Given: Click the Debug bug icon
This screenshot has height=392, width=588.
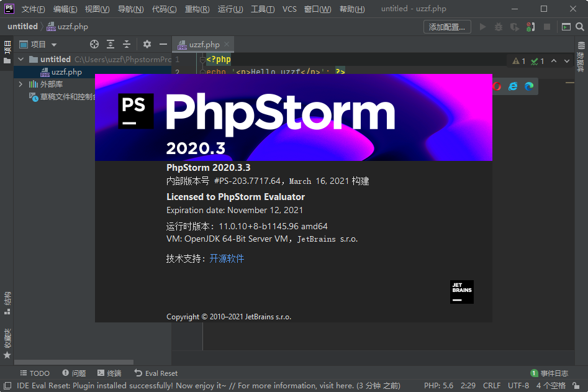Looking at the screenshot, I should [x=499, y=27].
